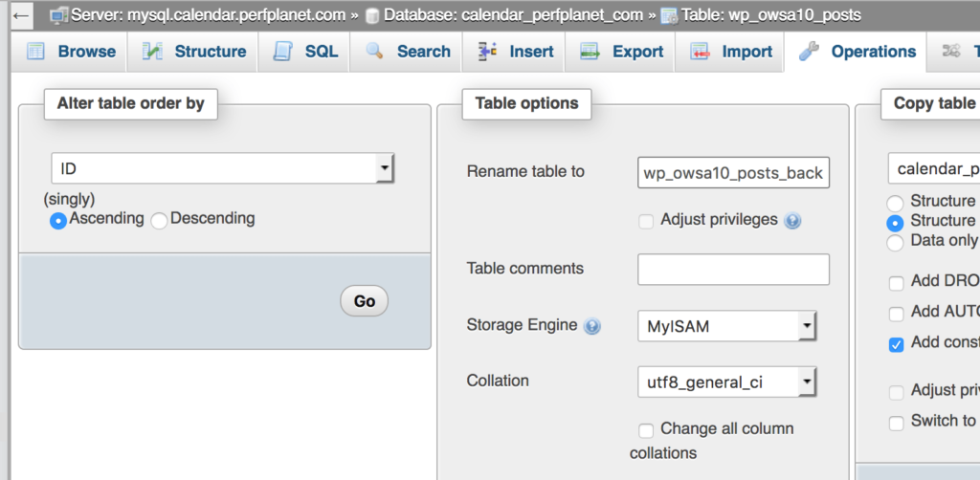Click the Search magnifier icon
This screenshot has width=980, height=480.
tap(374, 52)
